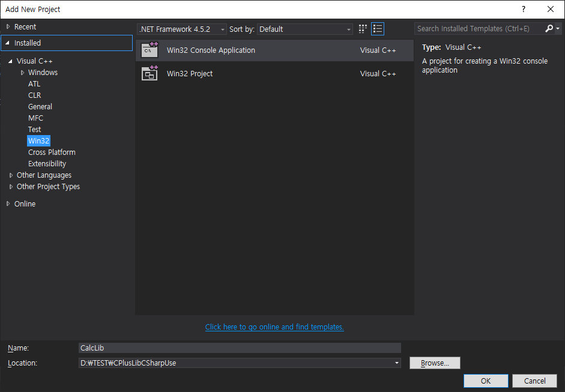Select the Win32 Project template name
Viewport: 565px width, 392px height.
click(x=190, y=73)
